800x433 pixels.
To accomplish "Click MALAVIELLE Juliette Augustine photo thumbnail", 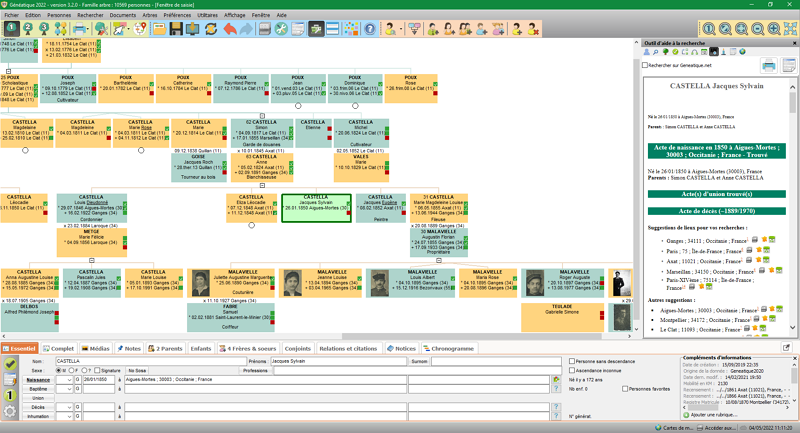I will tap(201, 283).
